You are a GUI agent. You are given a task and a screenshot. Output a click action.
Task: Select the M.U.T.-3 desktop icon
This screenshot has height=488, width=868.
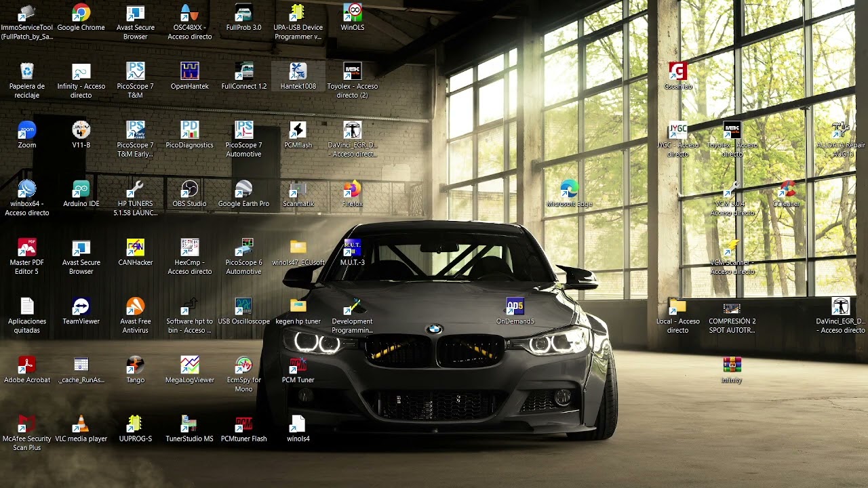point(353,247)
